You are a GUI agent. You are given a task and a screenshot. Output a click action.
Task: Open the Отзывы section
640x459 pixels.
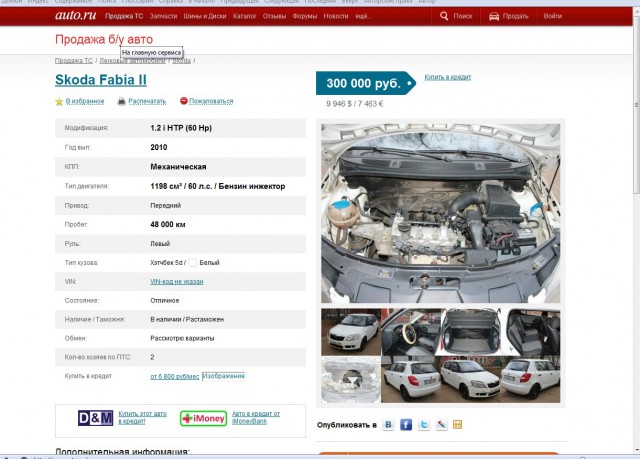[274, 16]
